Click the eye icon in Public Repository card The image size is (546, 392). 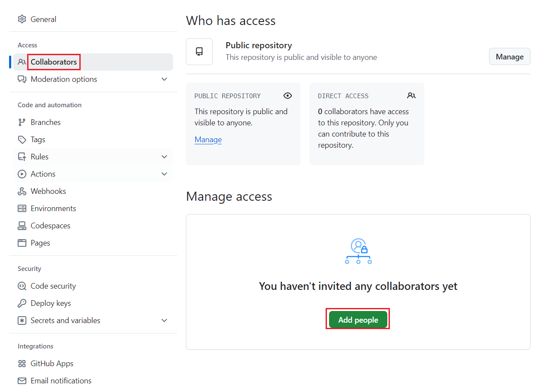click(x=288, y=96)
